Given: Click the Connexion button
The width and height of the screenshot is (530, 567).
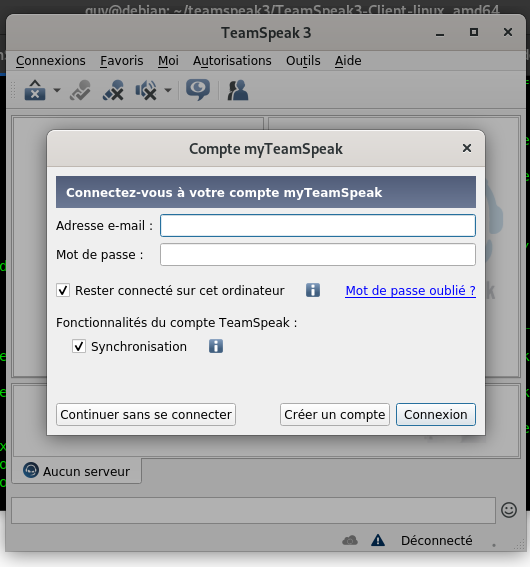Looking at the screenshot, I should (436, 414).
